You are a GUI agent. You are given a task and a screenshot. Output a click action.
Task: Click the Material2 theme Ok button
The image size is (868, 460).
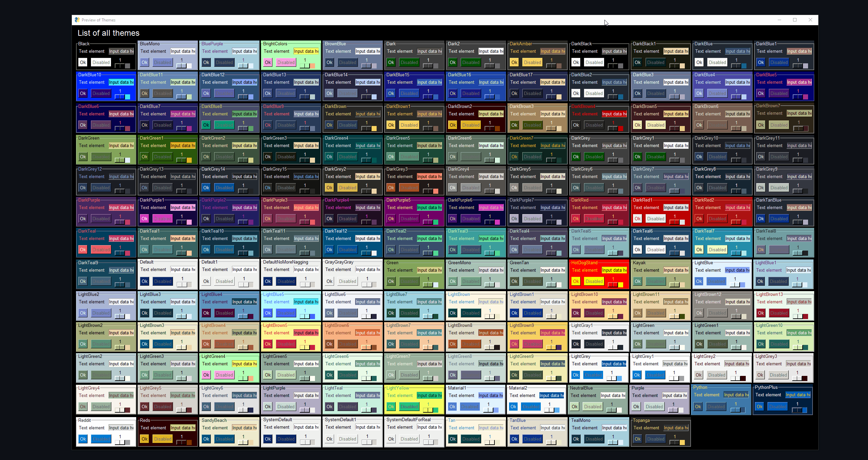[x=513, y=407]
